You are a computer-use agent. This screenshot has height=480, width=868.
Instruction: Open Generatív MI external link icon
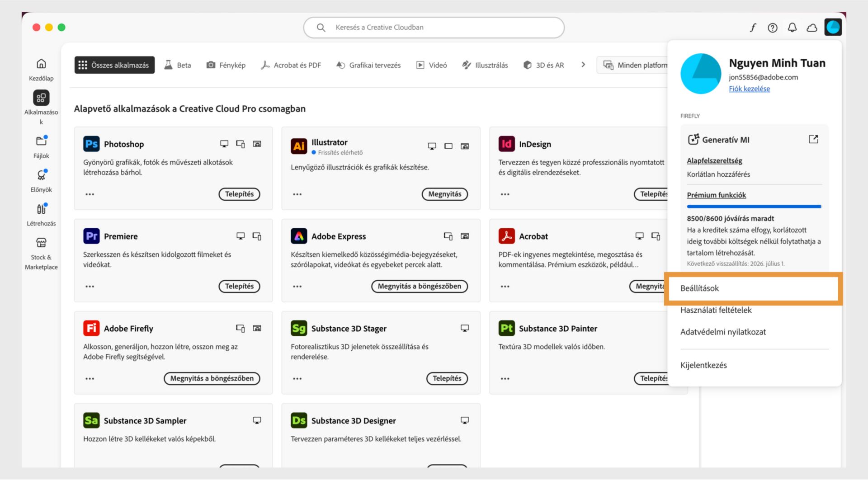813,139
